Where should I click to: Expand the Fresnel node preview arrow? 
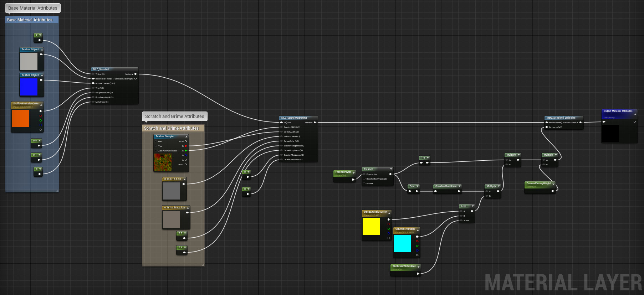[x=391, y=169]
